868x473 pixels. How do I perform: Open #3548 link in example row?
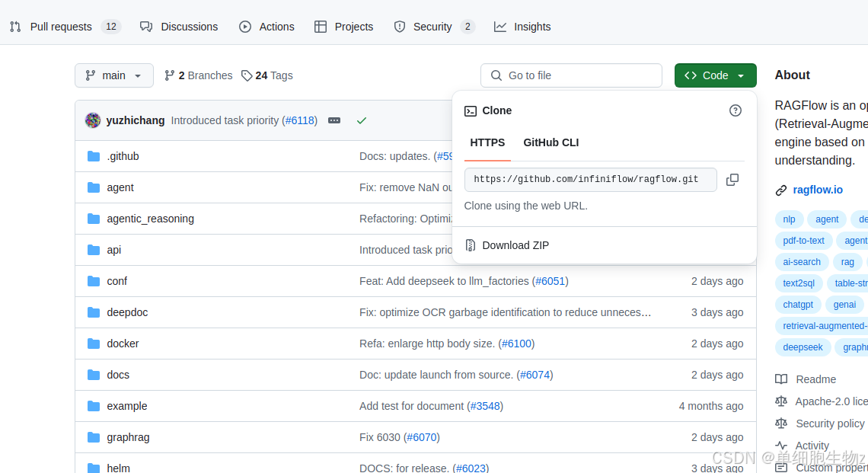pyautogui.click(x=485, y=406)
